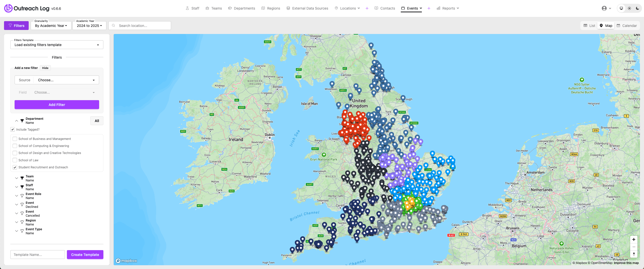
Task: Open the Reports menu
Action: (x=448, y=8)
